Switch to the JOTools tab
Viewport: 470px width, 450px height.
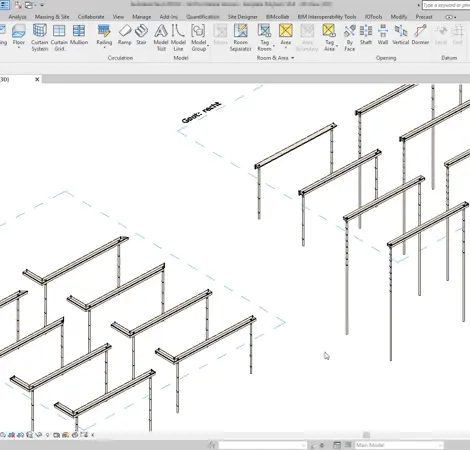373,17
